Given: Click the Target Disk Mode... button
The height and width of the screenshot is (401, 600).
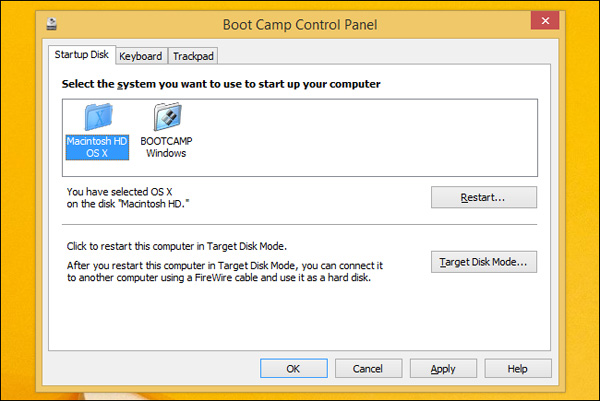Looking at the screenshot, I should pos(484,263).
